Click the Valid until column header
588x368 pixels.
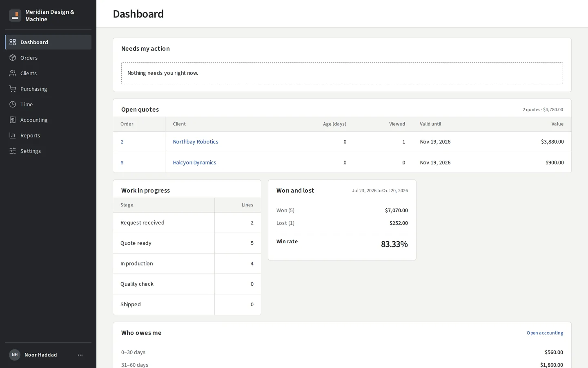[x=430, y=124]
